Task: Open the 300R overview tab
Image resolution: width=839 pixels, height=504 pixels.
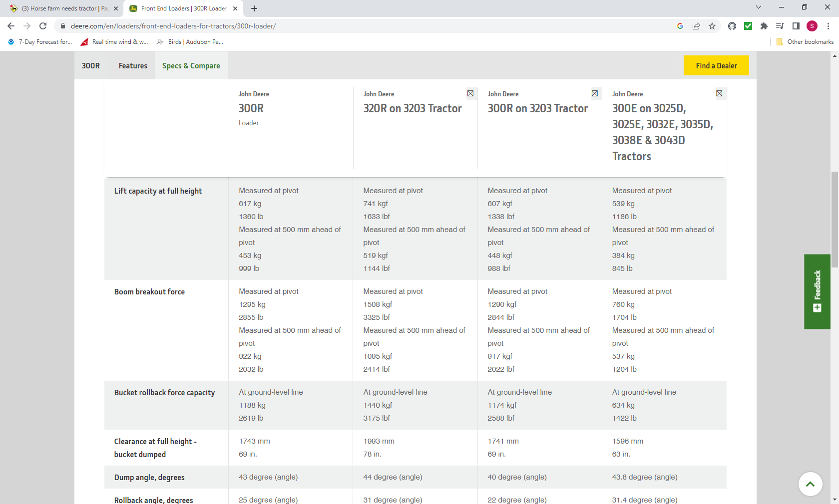Action: point(91,66)
